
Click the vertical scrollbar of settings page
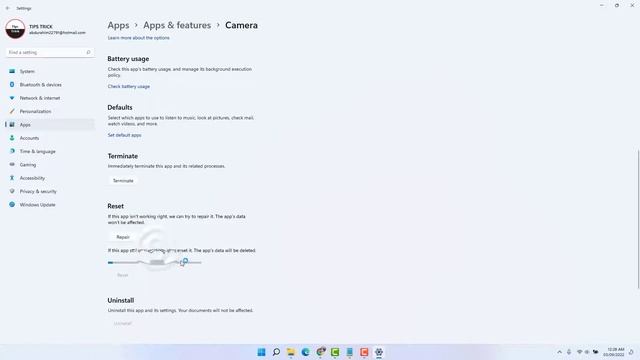click(638, 219)
